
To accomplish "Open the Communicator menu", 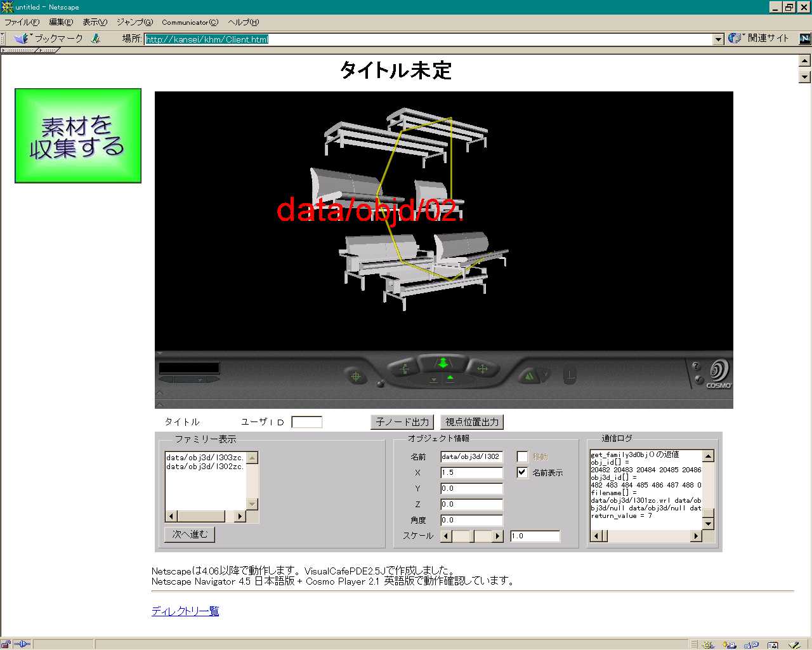I will (189, 22).
